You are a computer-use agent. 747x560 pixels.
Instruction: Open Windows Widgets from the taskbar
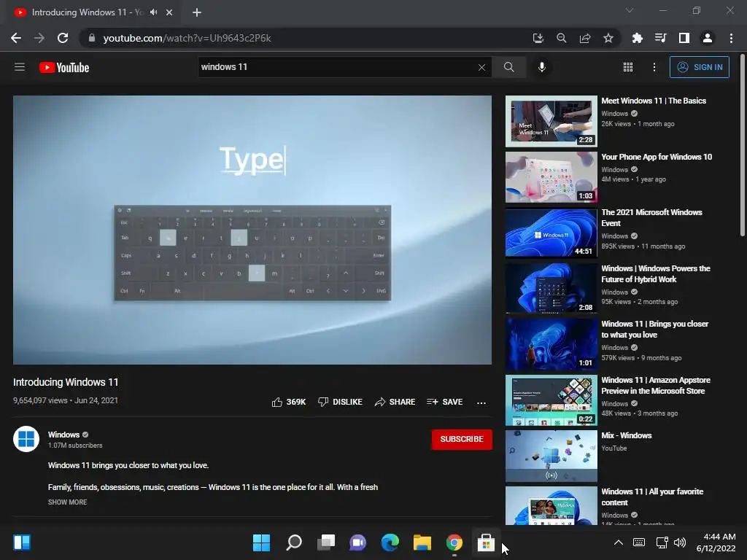click(22, 542)
